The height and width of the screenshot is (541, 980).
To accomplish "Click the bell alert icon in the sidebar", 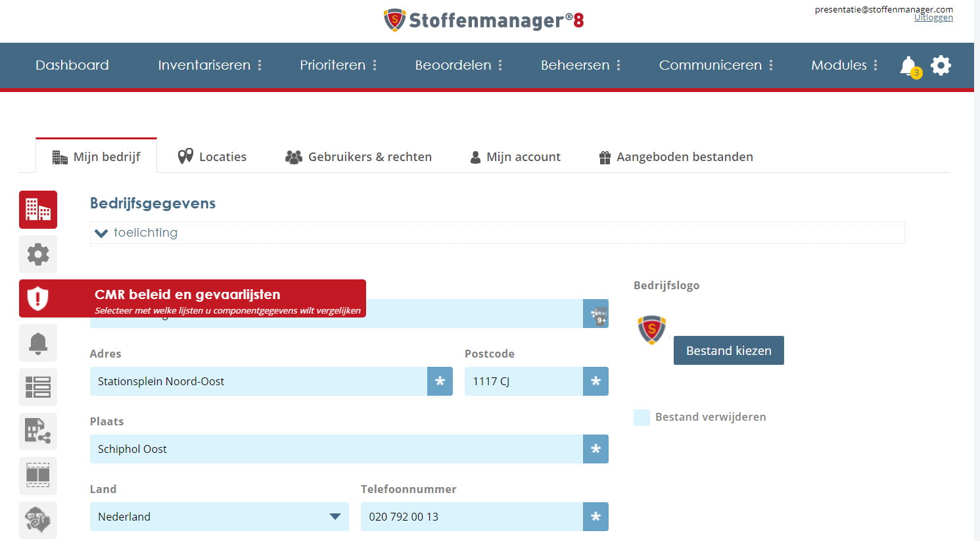I will pos(37,342).
